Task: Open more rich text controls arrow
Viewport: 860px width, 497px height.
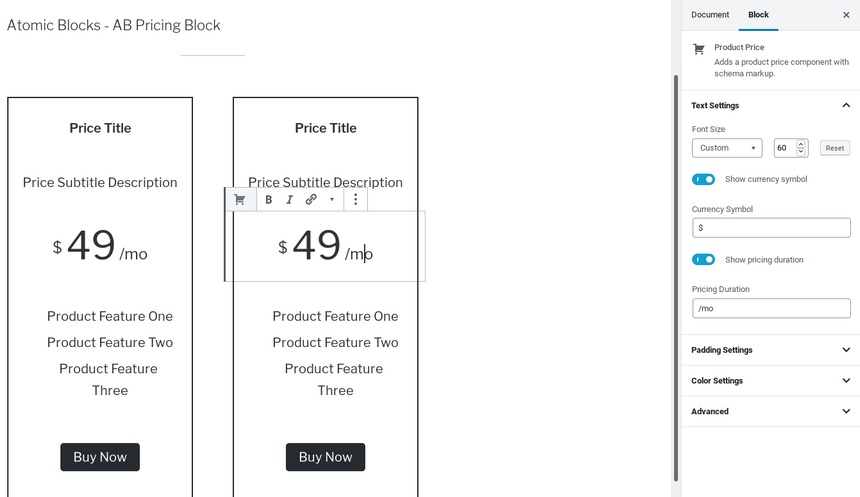Action: click(332, 200)
